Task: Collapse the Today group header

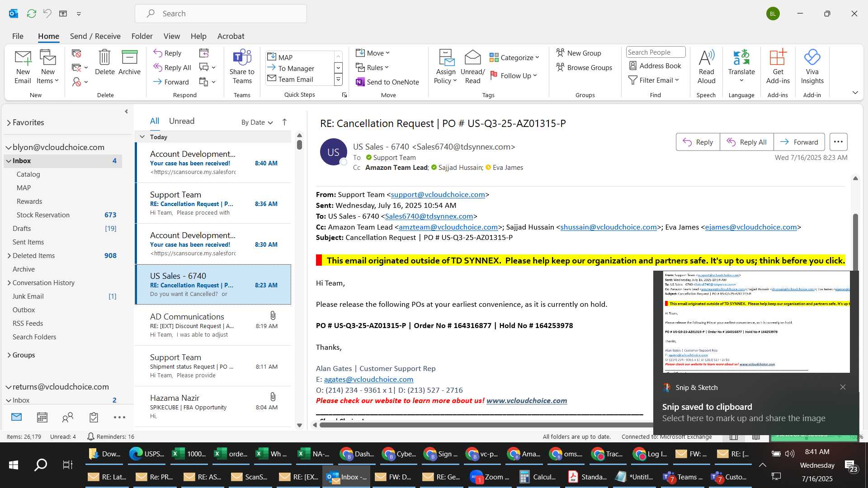Action: click(x=142, y=137)
